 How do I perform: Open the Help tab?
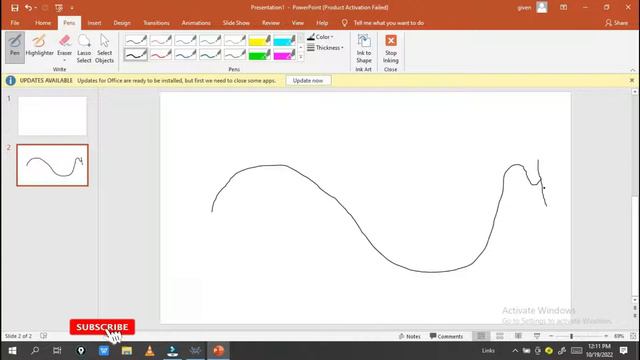[x=322, y=23]
